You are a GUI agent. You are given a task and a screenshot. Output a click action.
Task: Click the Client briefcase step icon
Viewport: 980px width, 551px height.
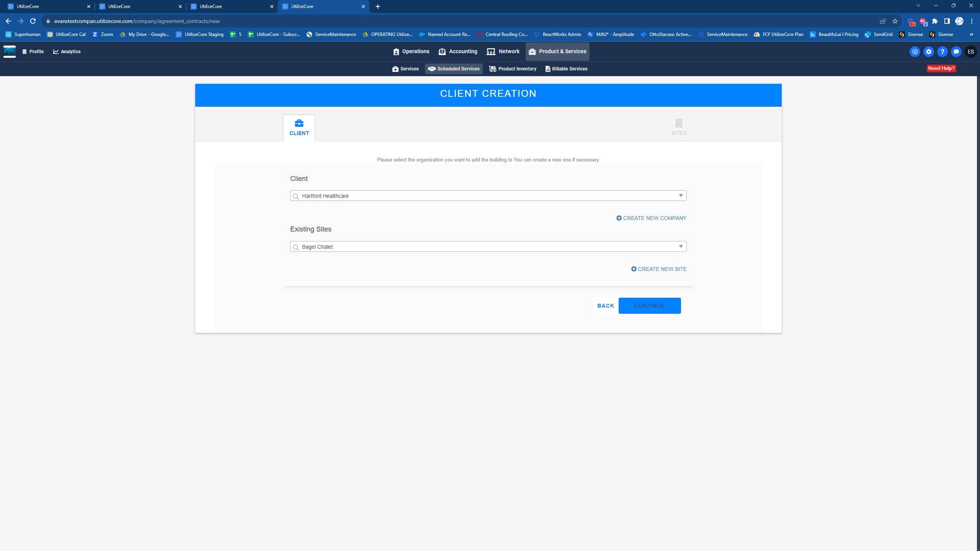(299, 123)
